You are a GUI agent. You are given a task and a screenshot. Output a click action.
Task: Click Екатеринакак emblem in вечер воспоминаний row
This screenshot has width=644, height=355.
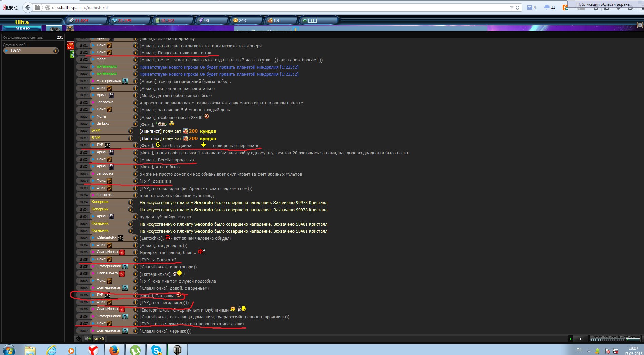click(x=125, y=81)
